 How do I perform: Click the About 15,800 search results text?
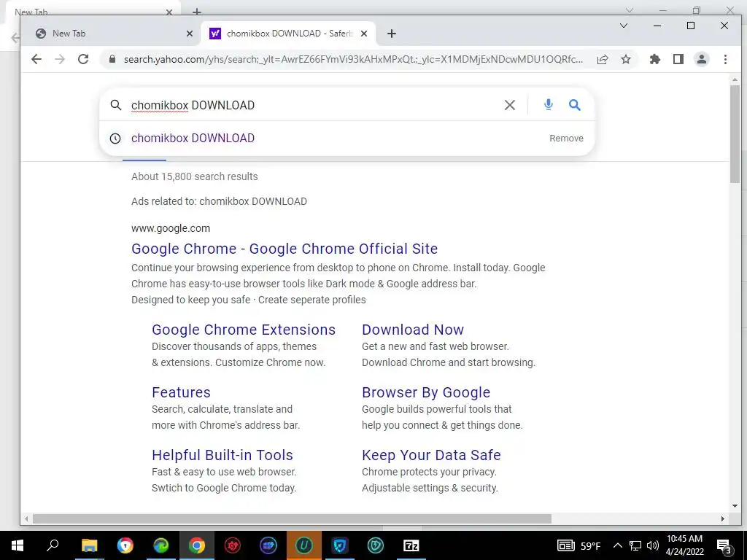pyautogui.click(x=194, y=176)
